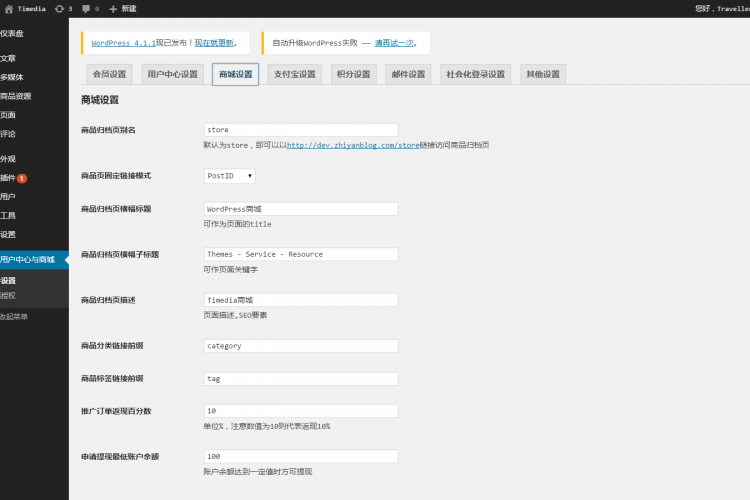Image resolution: width=750 pixels, height=500 pixels.
Task: Click the plugins update badge 1
Action: 22,178
